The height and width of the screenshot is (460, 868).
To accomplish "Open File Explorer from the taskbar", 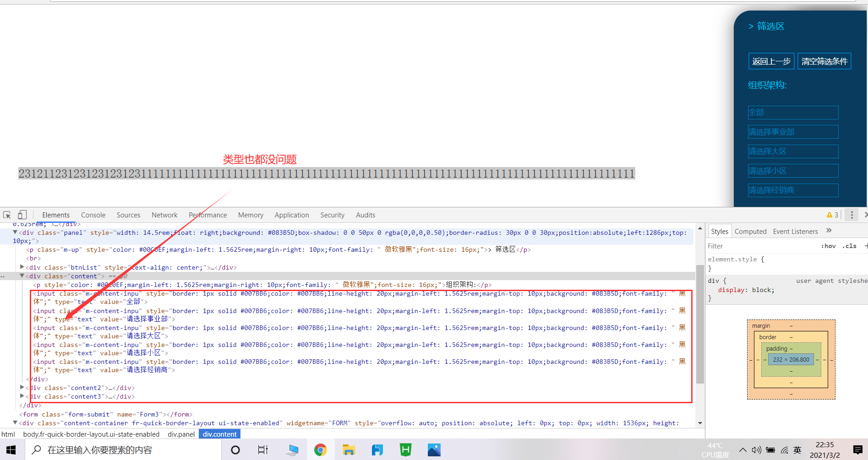I will [349, 450].
